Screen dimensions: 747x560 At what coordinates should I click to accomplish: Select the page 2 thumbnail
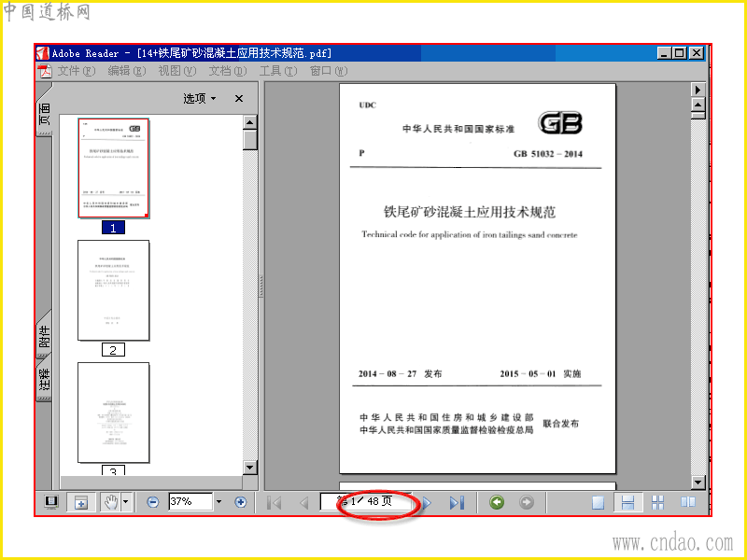(113, 290)
